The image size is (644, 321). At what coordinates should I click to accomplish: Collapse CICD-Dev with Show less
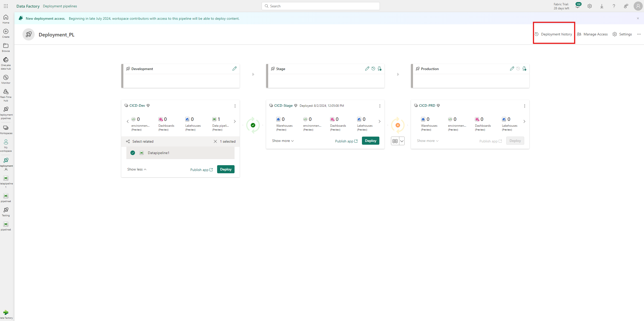[137, 169]
